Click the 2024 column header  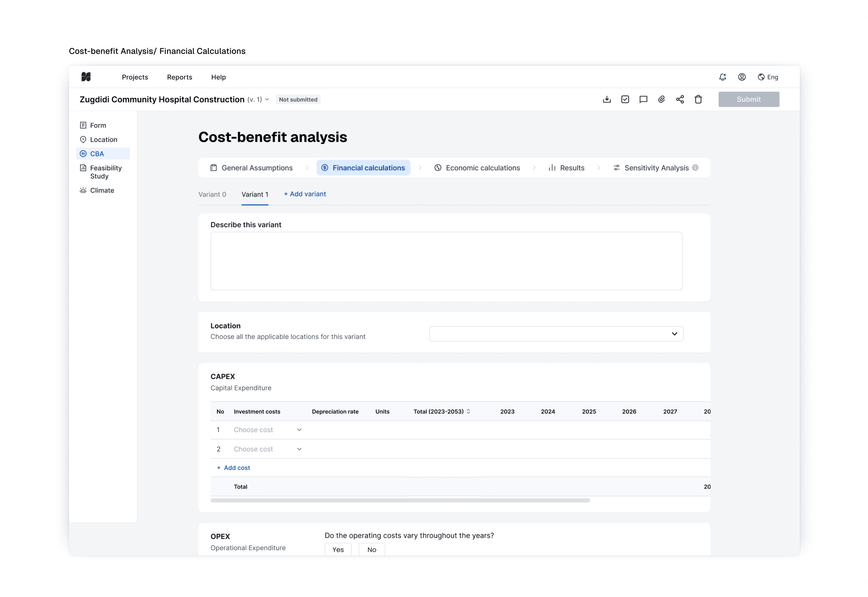pyautogui.click(x=548, y=412)
